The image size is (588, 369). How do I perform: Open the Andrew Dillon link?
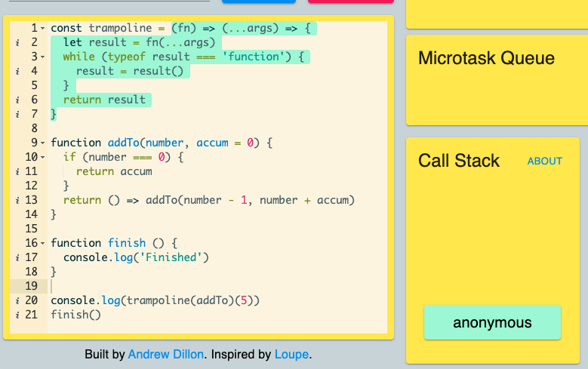(166, 355)
